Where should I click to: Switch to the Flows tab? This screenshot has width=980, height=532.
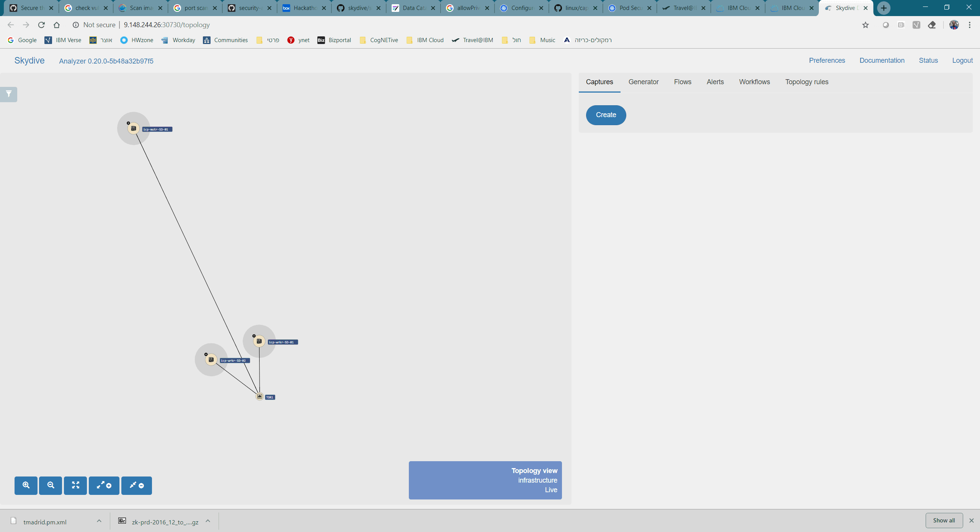coord(683,82)
